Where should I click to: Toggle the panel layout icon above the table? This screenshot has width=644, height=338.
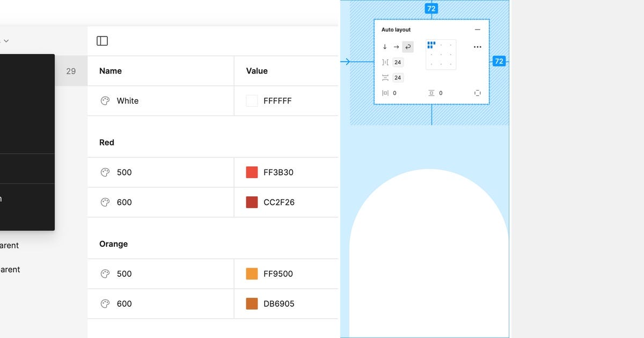point(102,40)
